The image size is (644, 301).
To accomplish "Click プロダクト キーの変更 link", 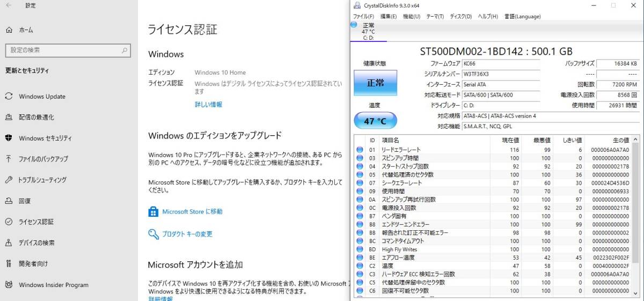I will coord(187,234).
